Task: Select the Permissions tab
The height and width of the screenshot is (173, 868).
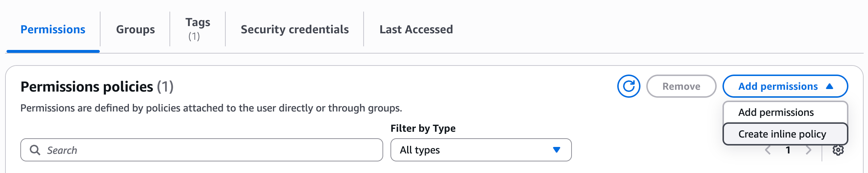Action: [x=53, y=29]
